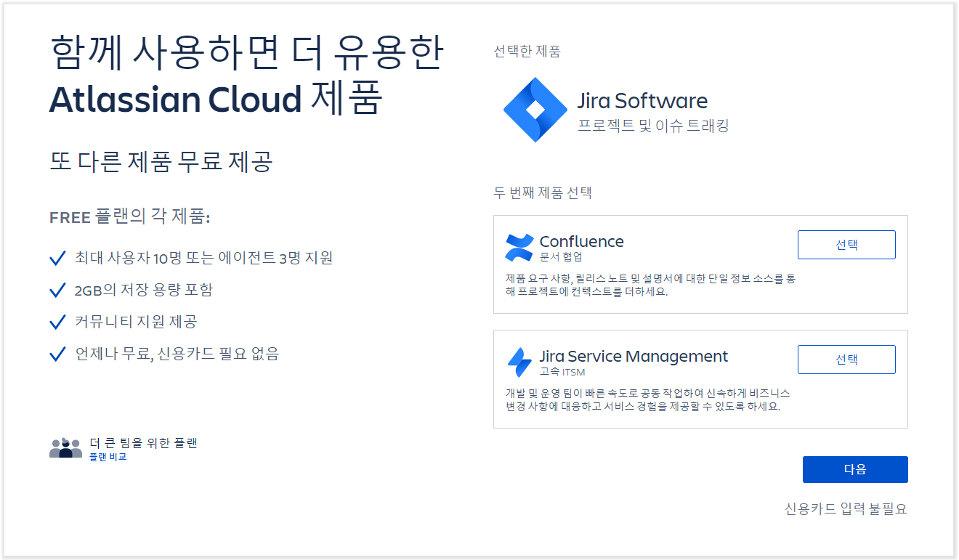Click the Jira Software diamond logo
This screenshot has height=560, width=959.
tap(535, 110)
